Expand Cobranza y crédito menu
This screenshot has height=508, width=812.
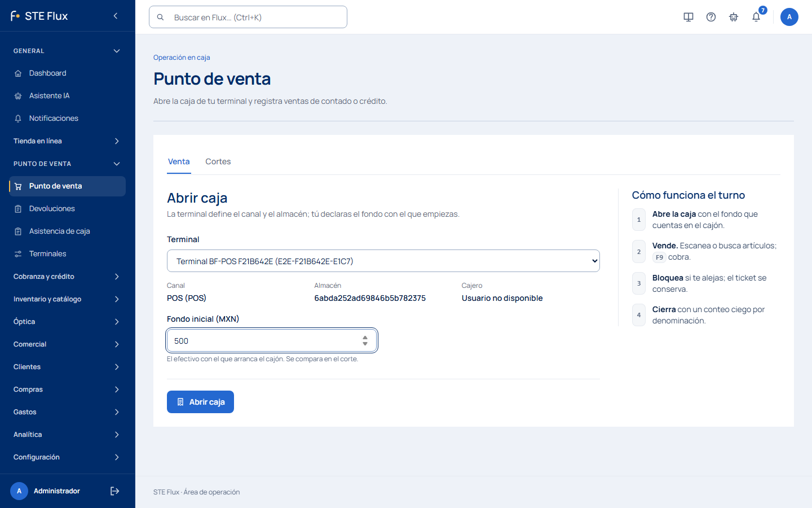click(x=68, y=277)
